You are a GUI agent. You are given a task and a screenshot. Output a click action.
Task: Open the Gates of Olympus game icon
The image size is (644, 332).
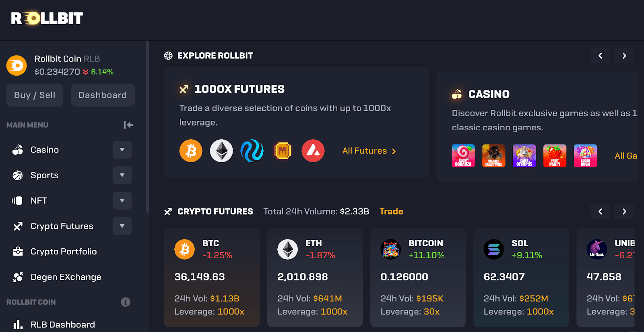click(524, 156)
